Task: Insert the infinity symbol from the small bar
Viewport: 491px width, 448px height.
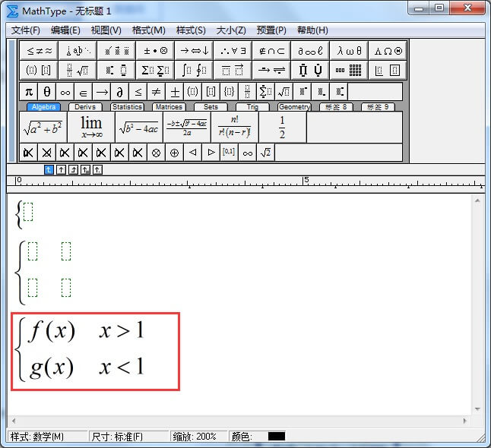Action: (x=65, y=92)
